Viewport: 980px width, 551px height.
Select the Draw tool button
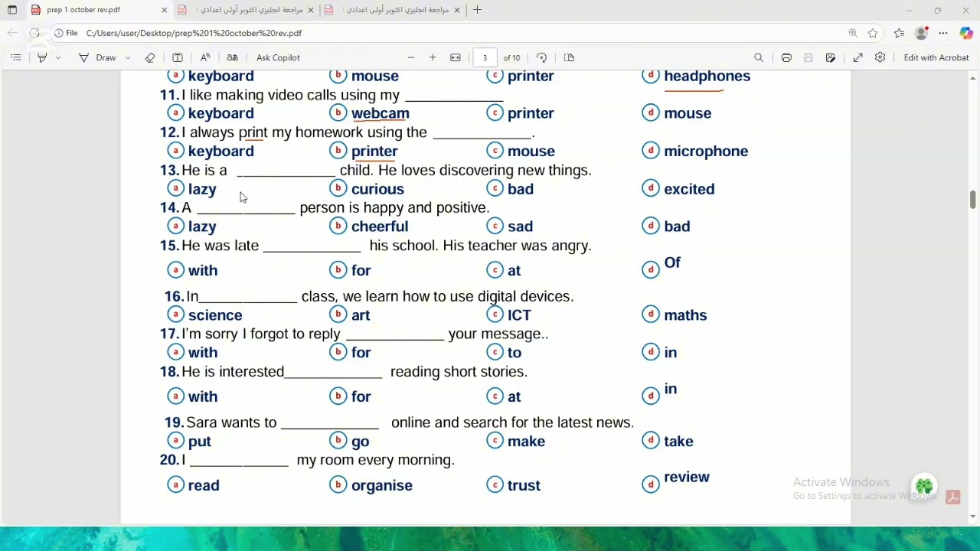point(98,57)
